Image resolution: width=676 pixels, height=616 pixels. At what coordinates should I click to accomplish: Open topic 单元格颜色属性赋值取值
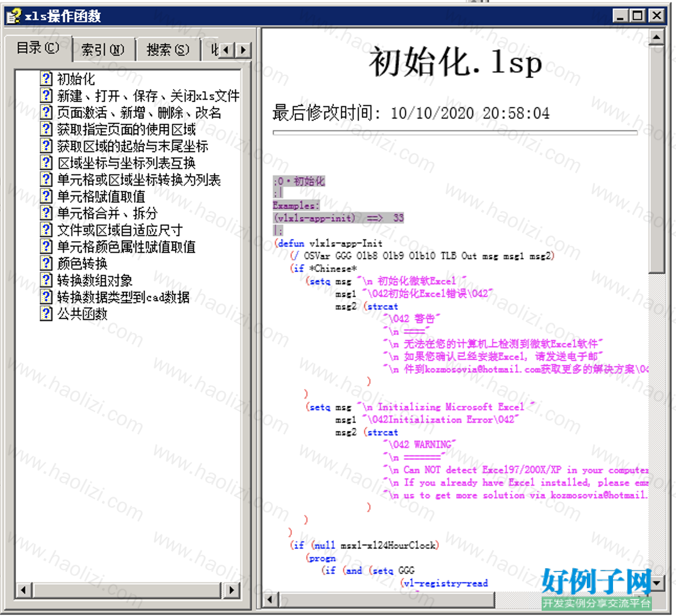pyautogui.click(x=126, y=247)
